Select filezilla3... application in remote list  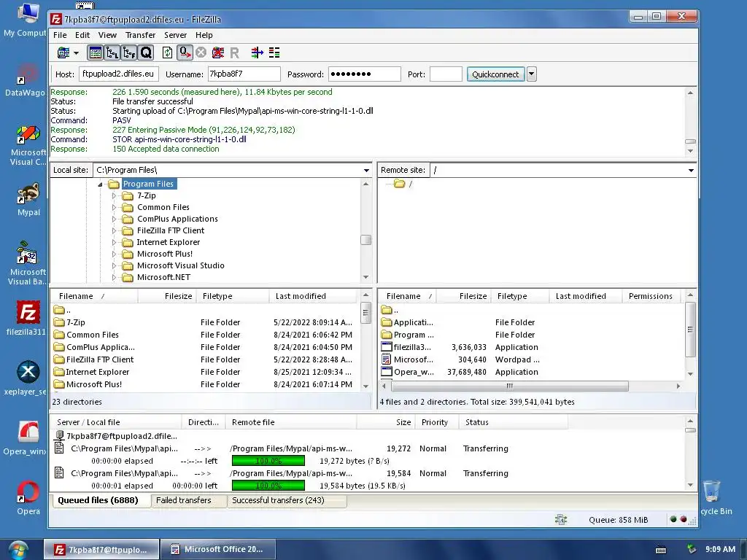point(531,347)
